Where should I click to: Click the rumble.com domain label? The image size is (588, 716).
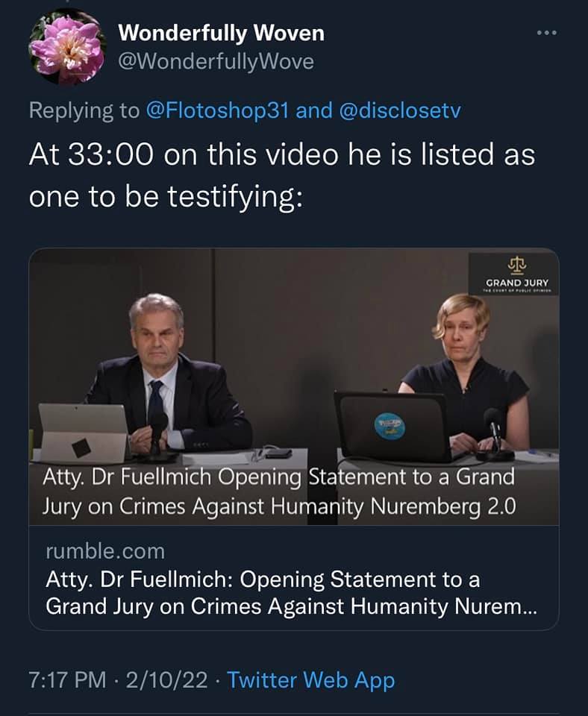(x=105, y=551)
